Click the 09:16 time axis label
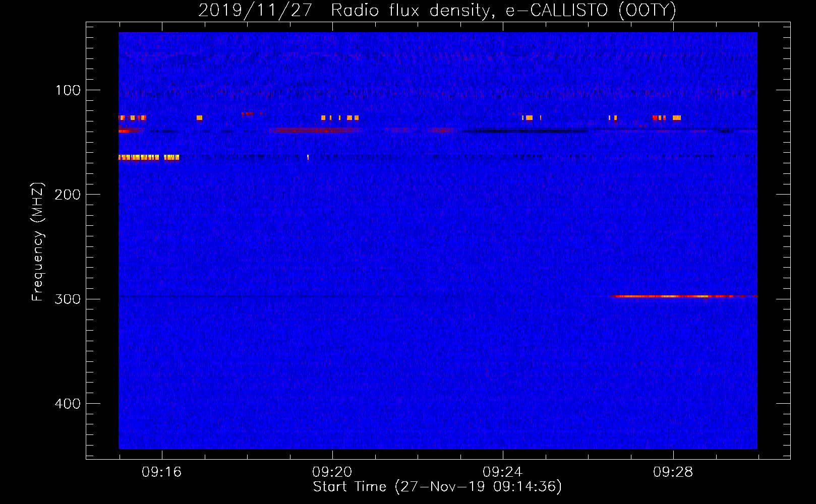 click(x=161, y=472)
